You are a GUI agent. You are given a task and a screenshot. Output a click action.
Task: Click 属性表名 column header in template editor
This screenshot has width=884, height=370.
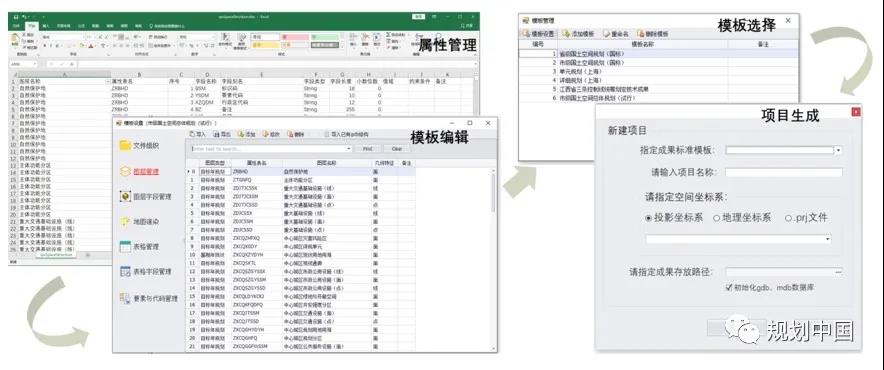(257, 163)
